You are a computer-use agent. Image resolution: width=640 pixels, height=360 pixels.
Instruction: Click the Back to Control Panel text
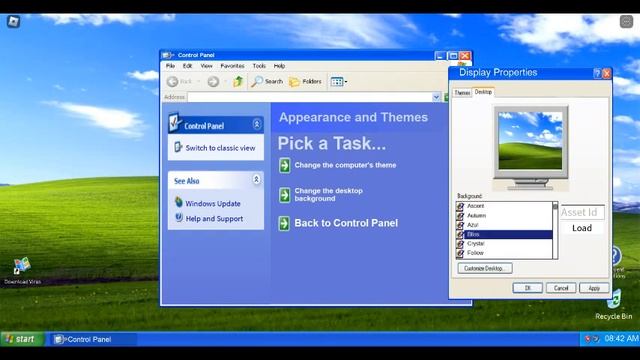point(346,223)
